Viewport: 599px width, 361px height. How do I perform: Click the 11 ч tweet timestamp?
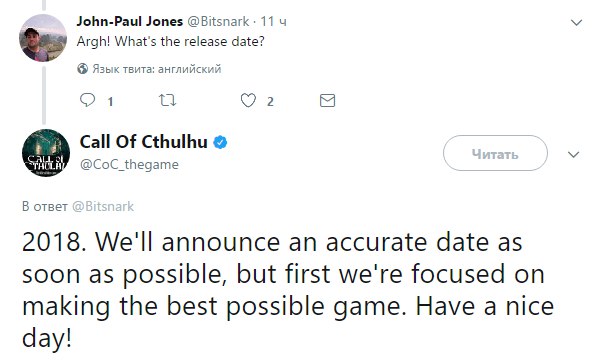[x=273, y=21]
